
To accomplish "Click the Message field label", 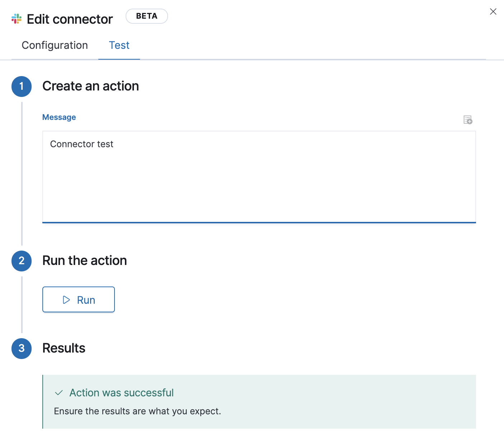I will point(59,117).
